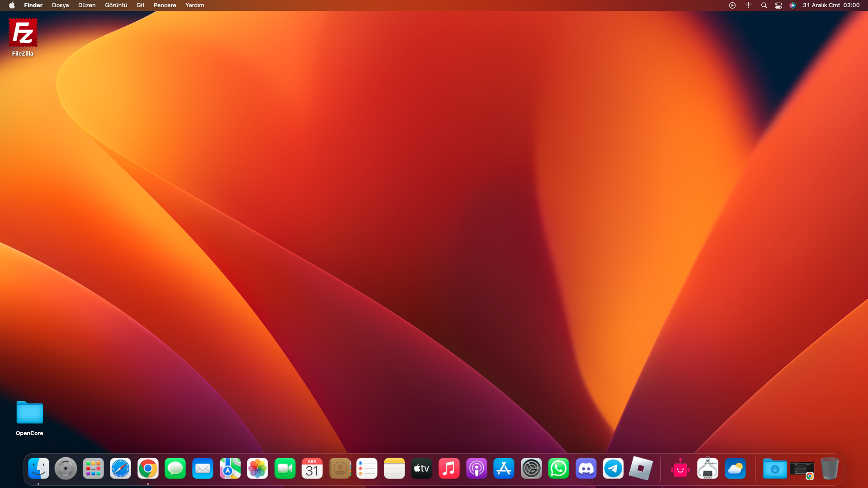This screenshot has width=868, height=488.
Task: Open the Trash in the Dock
Action: point(830,469)
